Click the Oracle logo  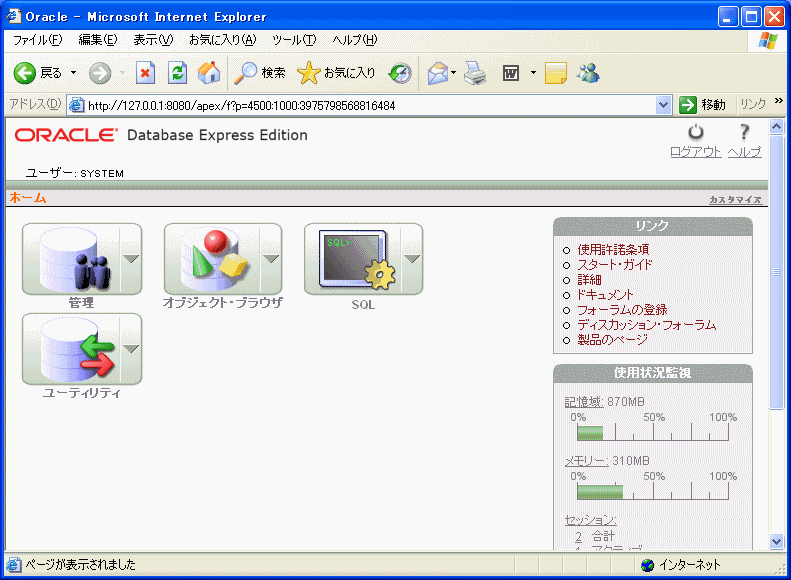66,135
